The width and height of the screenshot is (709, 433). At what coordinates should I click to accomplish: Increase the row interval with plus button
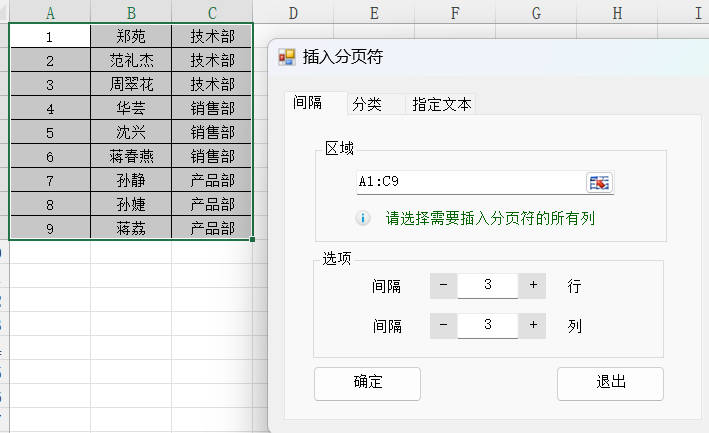click(x=533, y=286)
